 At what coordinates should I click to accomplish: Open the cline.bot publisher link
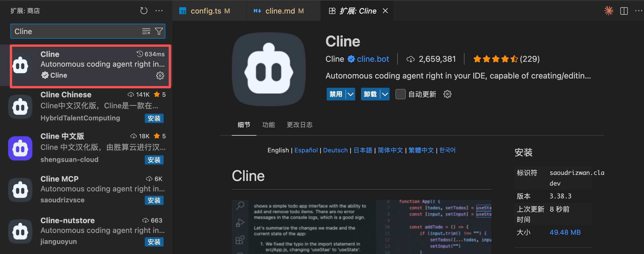[373, 59]
